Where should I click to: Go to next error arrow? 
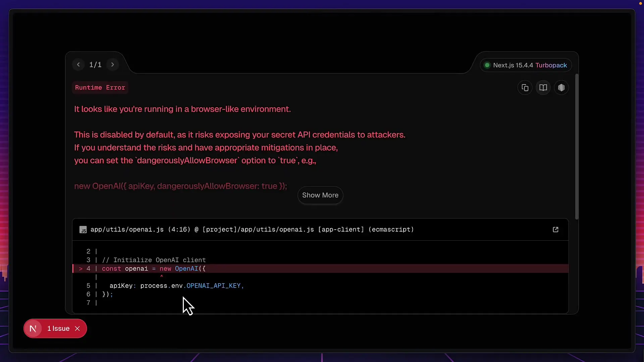pyautogui.click(x=113, y=65)
